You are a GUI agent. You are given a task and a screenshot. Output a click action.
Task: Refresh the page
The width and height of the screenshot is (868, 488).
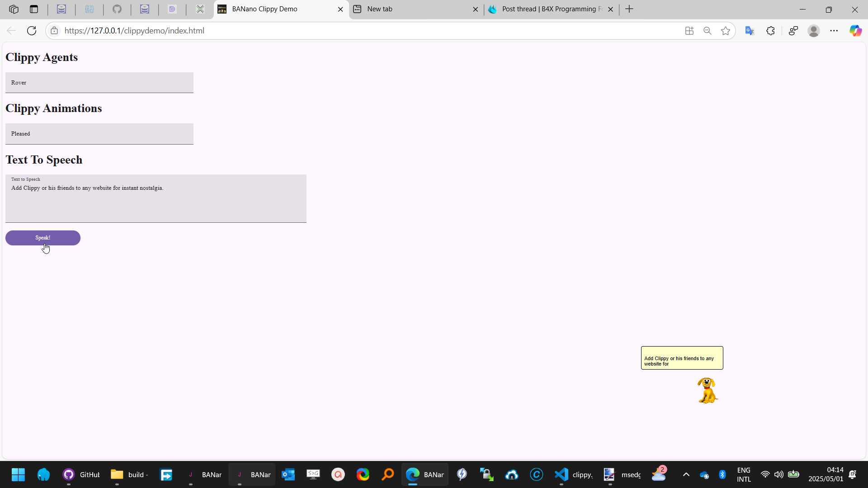point(32,31)
